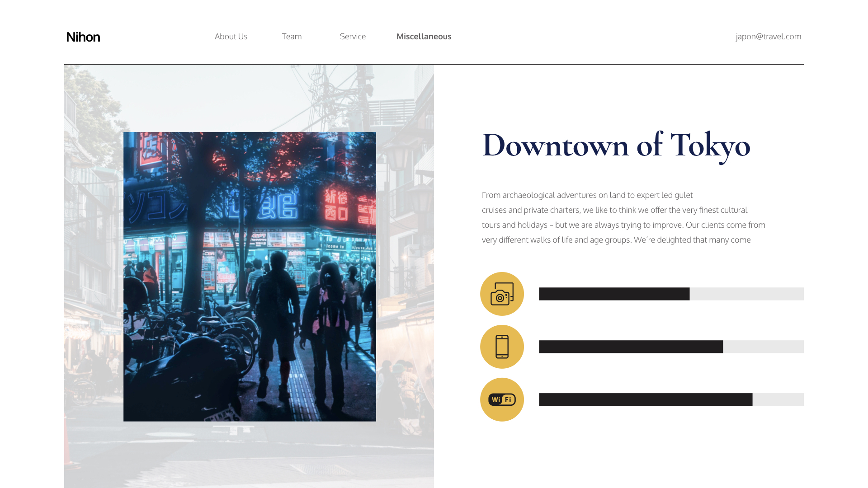Open the Team menu item

292,37
